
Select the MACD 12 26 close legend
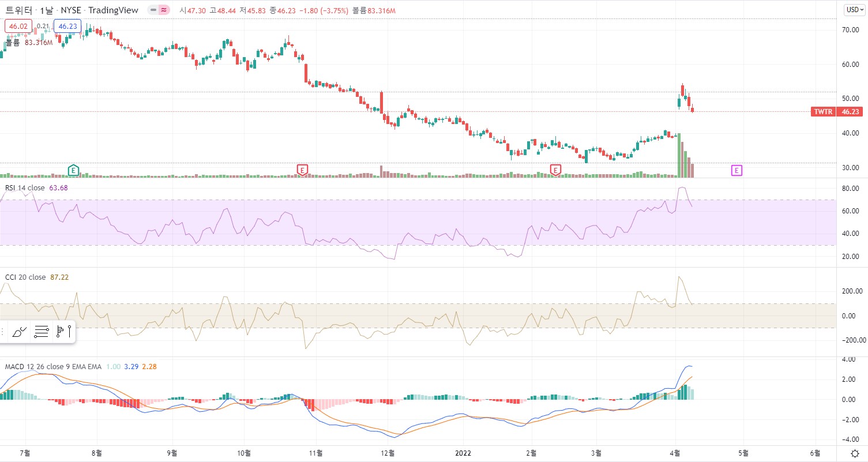[53, 366]
